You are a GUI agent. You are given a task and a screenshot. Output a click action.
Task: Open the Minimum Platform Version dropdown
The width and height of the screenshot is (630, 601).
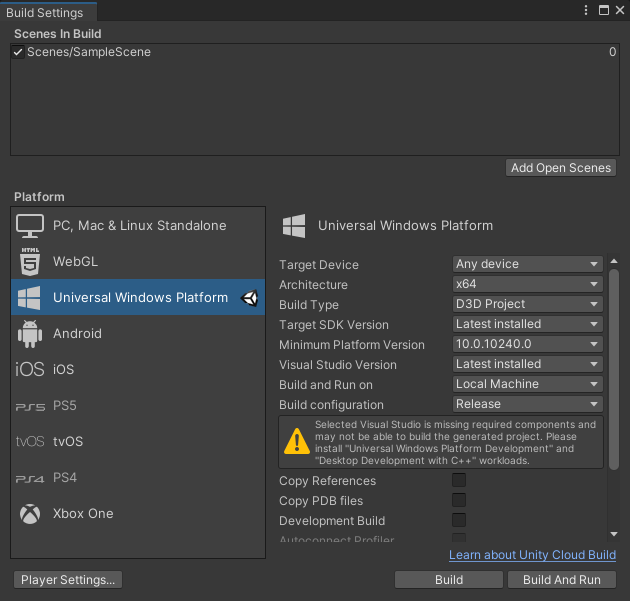pyautogui.click(x=528, y=344)
